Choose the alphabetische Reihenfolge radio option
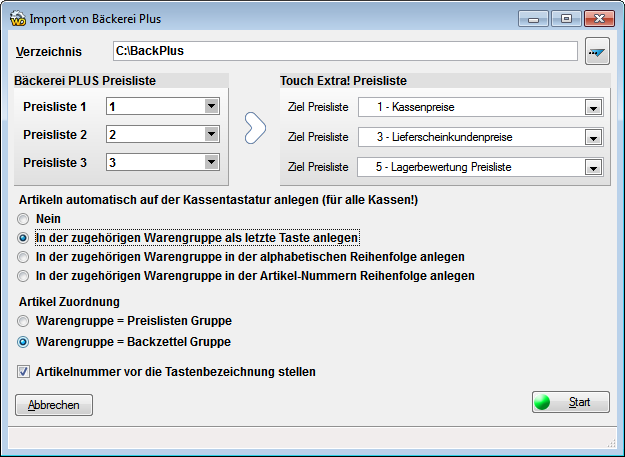This screenshot has width=625, height=457. click(23, 257)
